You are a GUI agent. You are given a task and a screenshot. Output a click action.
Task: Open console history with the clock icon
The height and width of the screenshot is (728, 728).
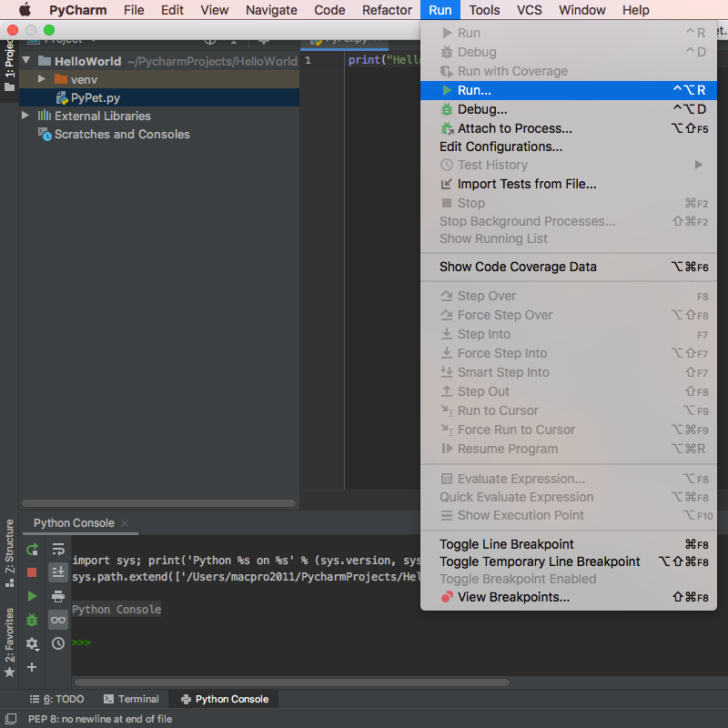(x=58, y=643)
